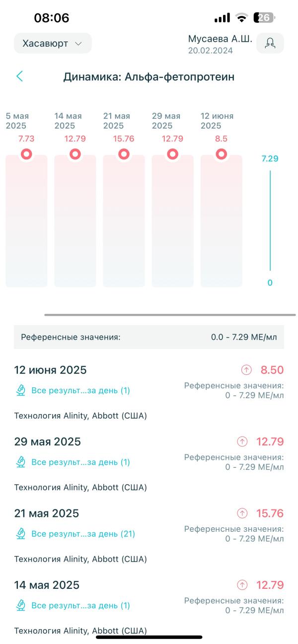
Task: Click the chart horizontal scrollbar
Action: pos(170,315)
